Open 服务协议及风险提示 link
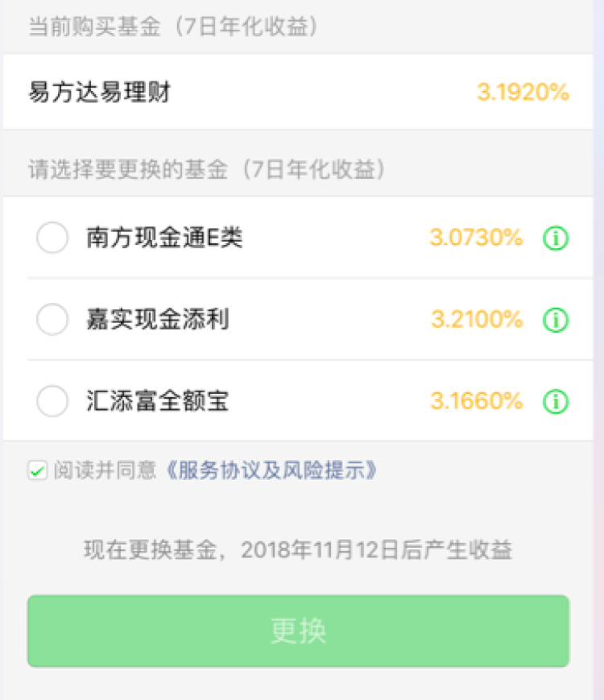Screen dimensions: 604x700 (x=271, y=470)
